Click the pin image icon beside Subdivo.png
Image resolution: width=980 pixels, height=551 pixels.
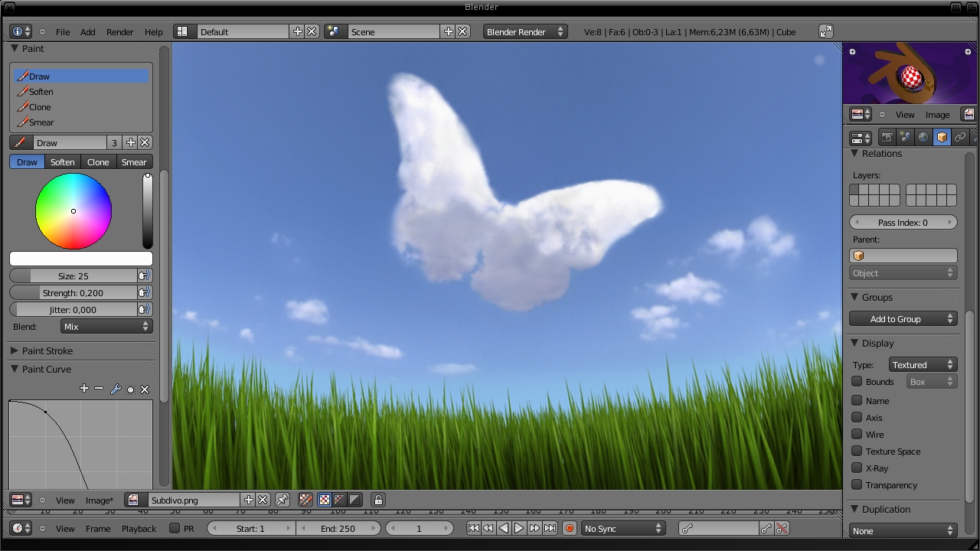pyautogui.click(x=283, y=500)
